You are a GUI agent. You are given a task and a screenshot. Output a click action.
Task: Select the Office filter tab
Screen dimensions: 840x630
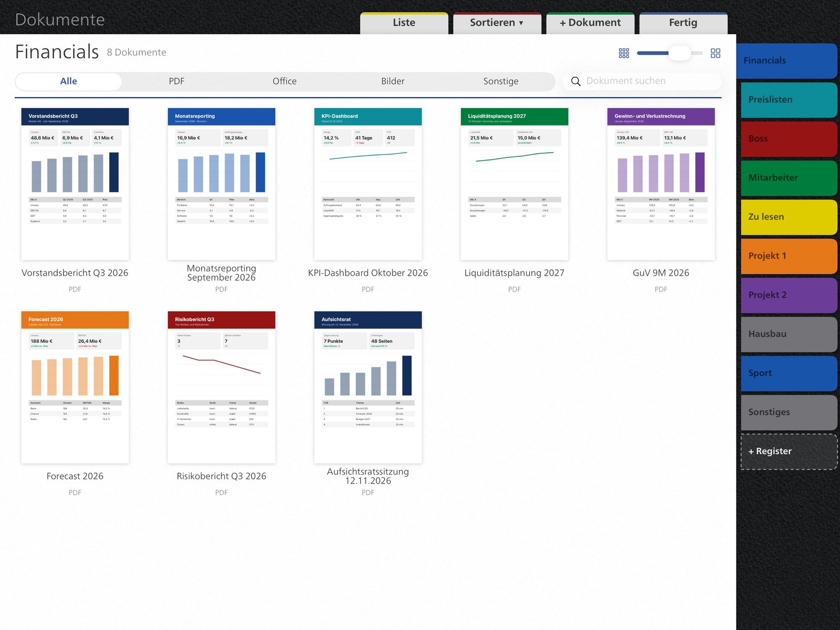coord(285,81)
